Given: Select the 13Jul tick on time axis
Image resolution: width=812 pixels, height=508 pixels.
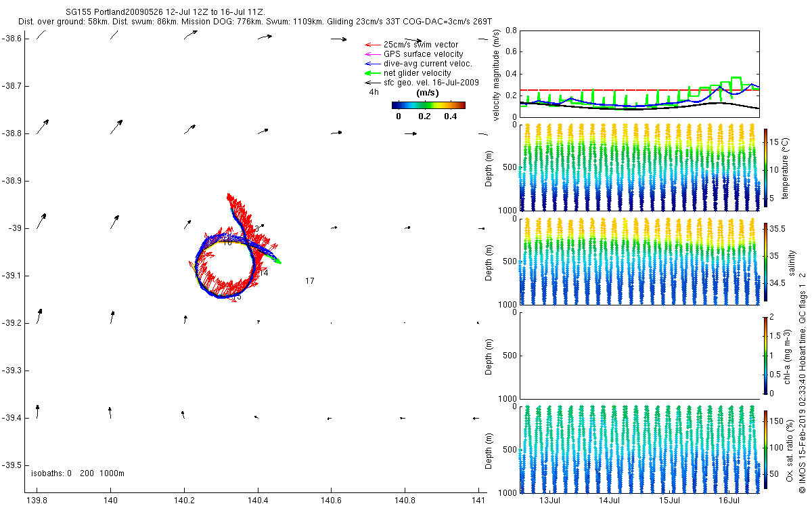Looking at the screenshot, I should pyautogui.click(x=550, y=500).
